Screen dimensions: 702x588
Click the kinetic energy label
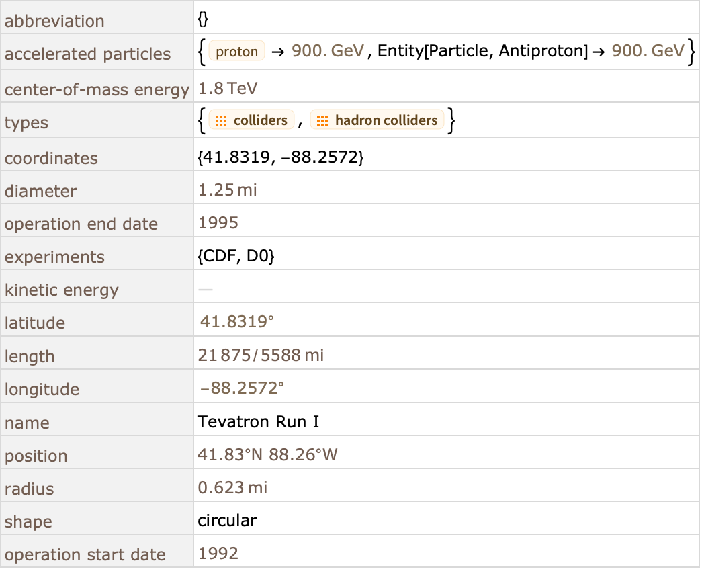[x=62, y=290]
